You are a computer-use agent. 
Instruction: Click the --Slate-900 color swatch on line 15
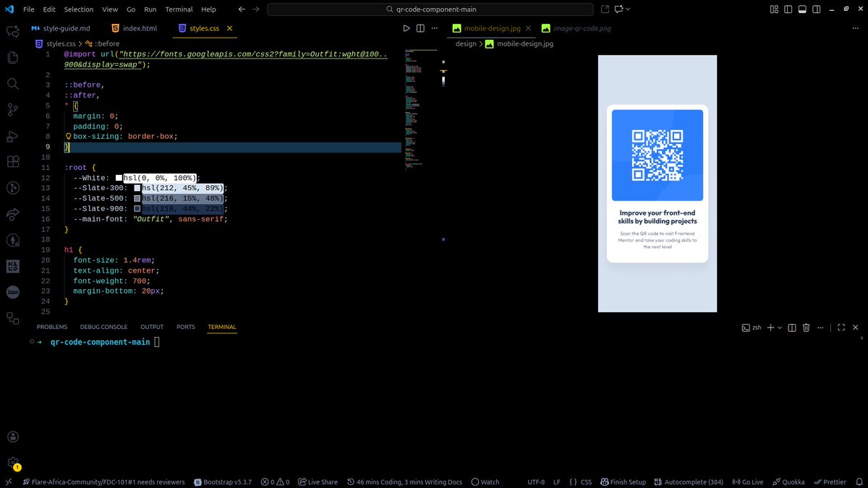(137, 208)
